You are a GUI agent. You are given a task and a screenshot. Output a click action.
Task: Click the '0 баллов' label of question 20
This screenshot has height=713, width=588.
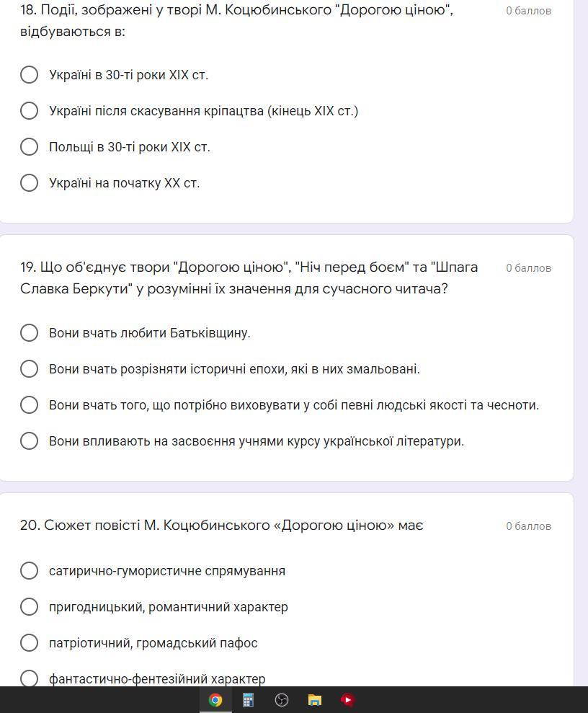[x=528, y=526]
